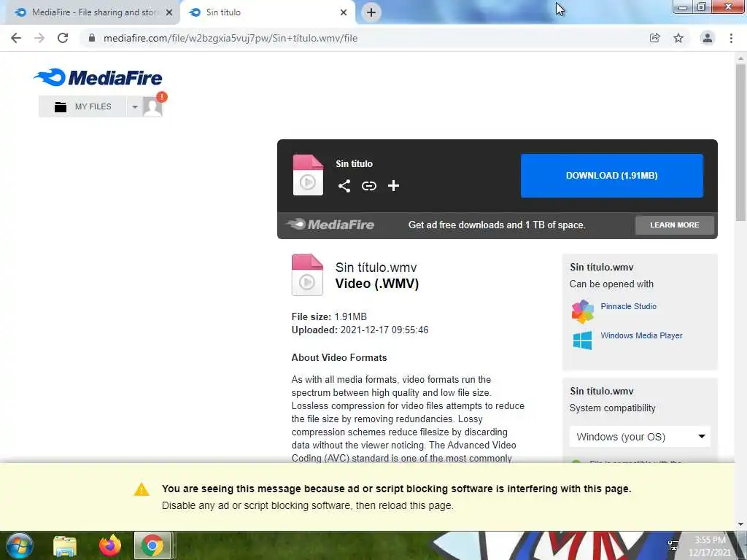Viewport: 747px width, 560px height.
Task: Click the MediaFire logo at top
Action: (x=98, y=77)
